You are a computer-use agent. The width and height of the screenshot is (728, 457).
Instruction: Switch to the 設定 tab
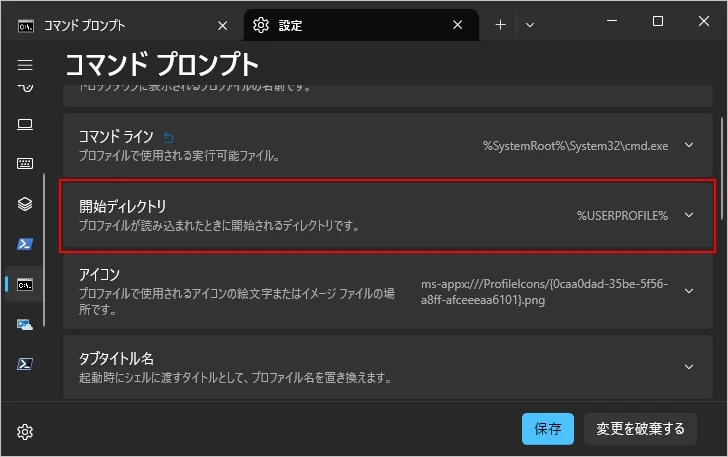pos(361,25)
